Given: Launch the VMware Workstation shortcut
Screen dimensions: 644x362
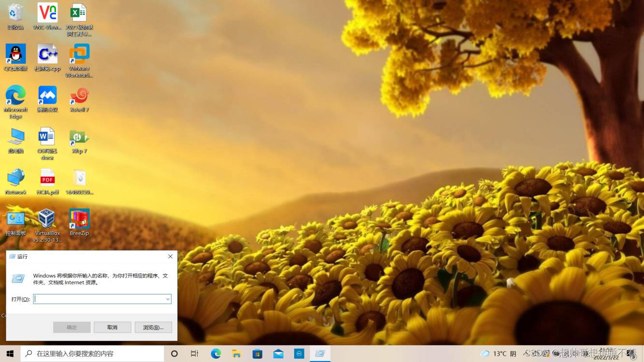Looking at the screenshot, I should (x=79, y=61).
